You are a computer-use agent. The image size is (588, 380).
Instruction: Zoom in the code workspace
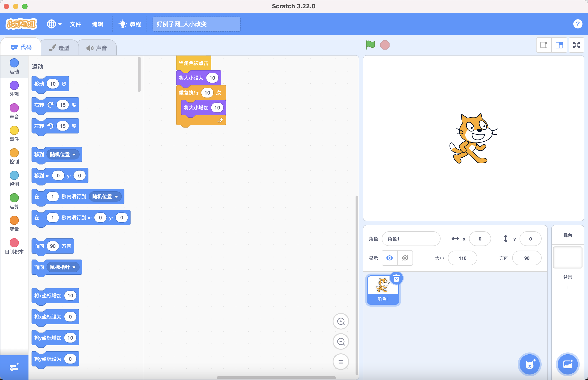341,321
